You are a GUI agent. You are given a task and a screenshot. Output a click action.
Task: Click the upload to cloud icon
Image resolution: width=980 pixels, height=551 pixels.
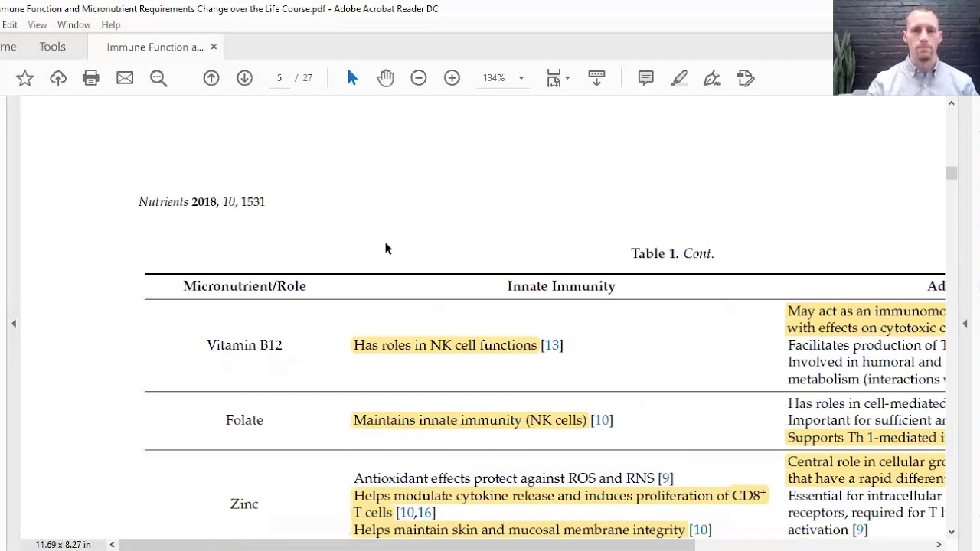coord(58,78)
